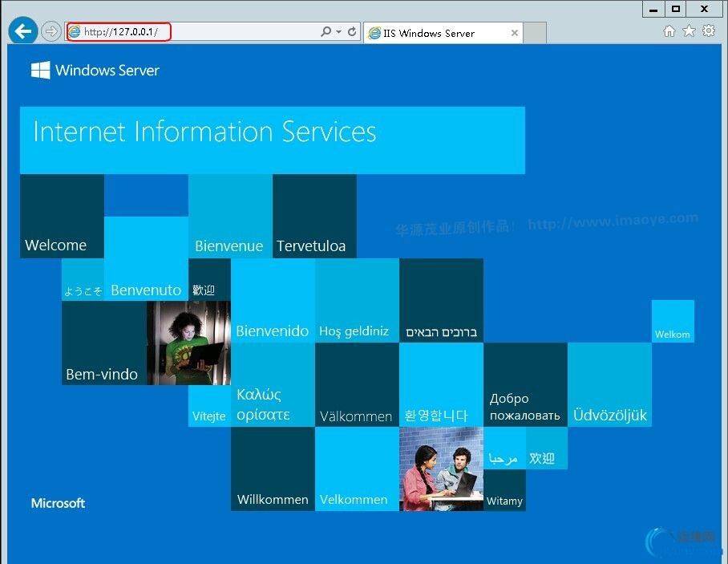Image resolution: width=728 pixels, height=564 pixels.
Task: Click the Добро пожаловать tile
Action: tap(525, 384)
